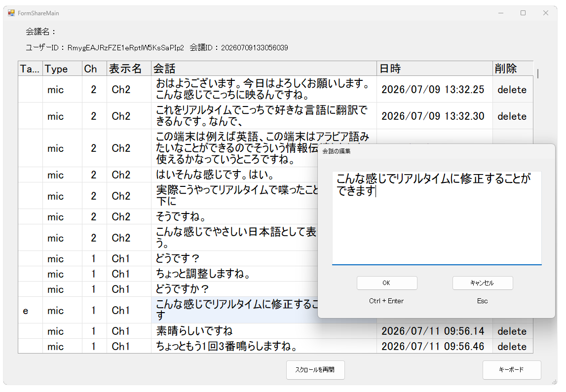
Task: Delete the 13:32.30 conversation row
Action: (x=512, y=116)
